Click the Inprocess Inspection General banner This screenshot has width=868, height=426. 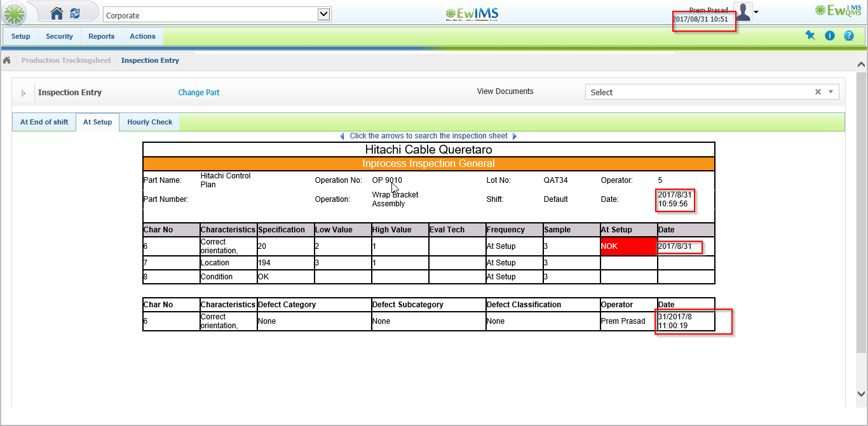(428, 164)
